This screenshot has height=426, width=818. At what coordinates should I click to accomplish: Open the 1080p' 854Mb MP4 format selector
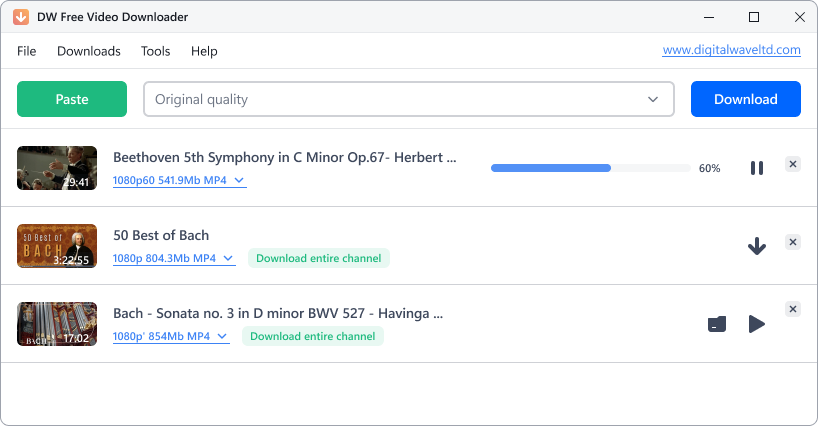[171, 337]
